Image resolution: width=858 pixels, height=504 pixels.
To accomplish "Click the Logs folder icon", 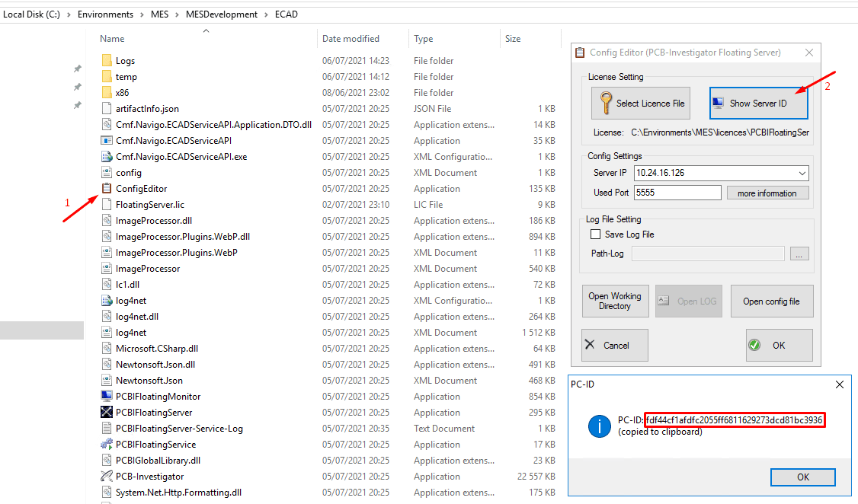I will point(107,60).
